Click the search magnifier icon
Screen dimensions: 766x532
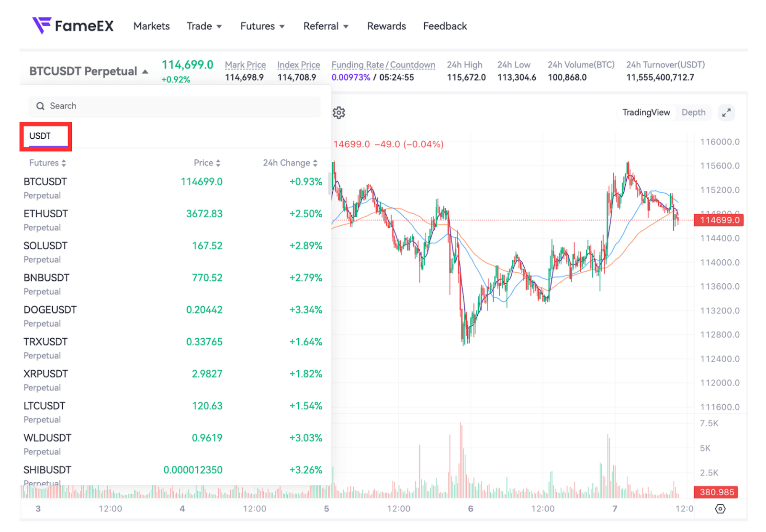(41, 106)
